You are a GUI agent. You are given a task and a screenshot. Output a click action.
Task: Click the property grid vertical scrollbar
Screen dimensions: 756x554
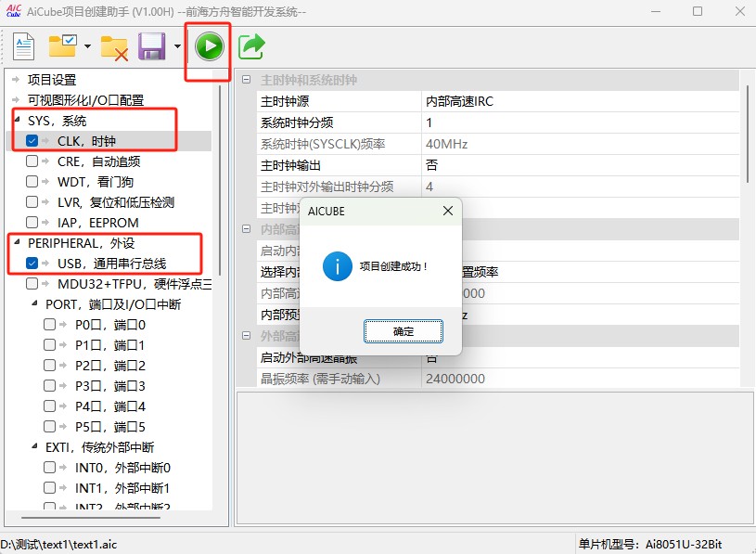[x=748, y=134]
